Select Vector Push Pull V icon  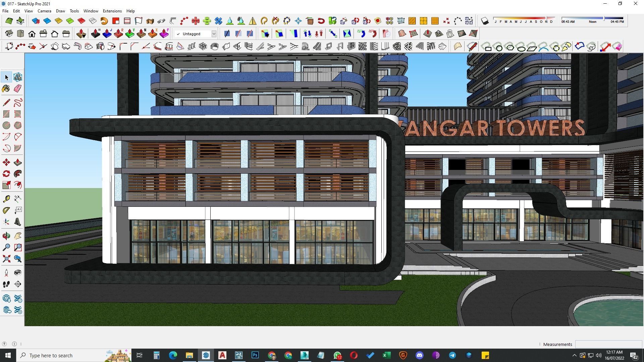point(130,34)
